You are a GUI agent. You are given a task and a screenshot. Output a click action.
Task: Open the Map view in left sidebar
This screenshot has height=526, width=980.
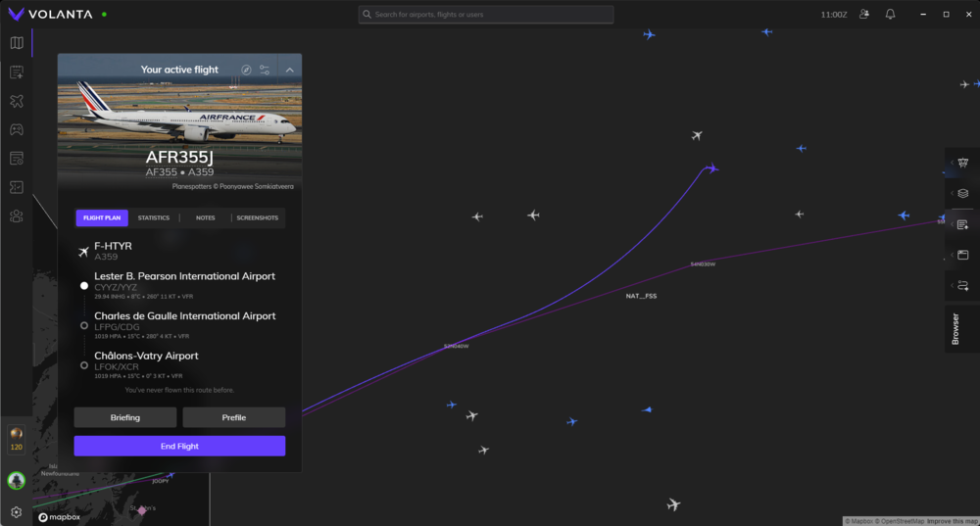16,43
